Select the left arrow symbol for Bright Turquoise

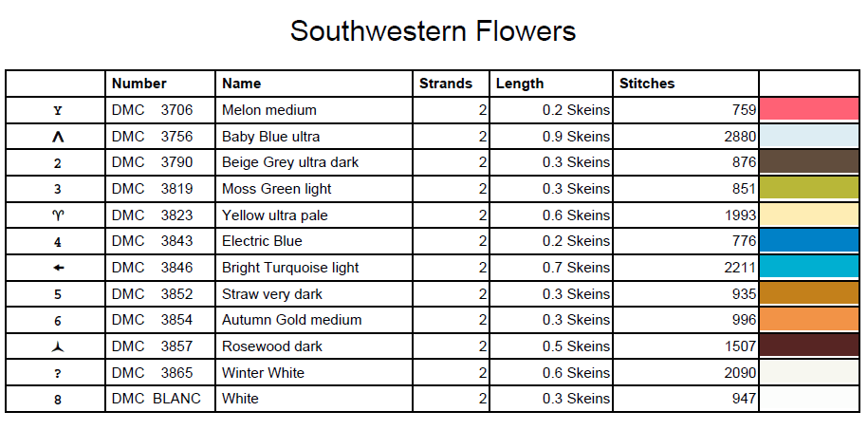coord(58,268)
